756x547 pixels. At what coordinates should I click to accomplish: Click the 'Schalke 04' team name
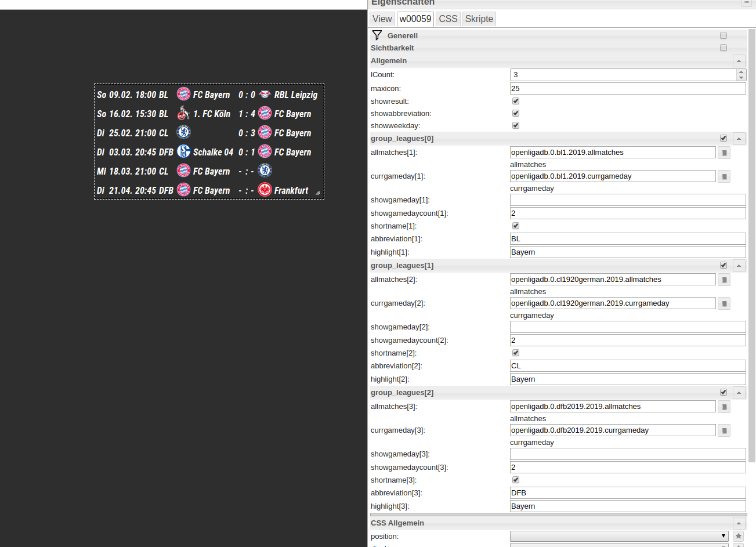pyautogui.click(x=213, y=152)
